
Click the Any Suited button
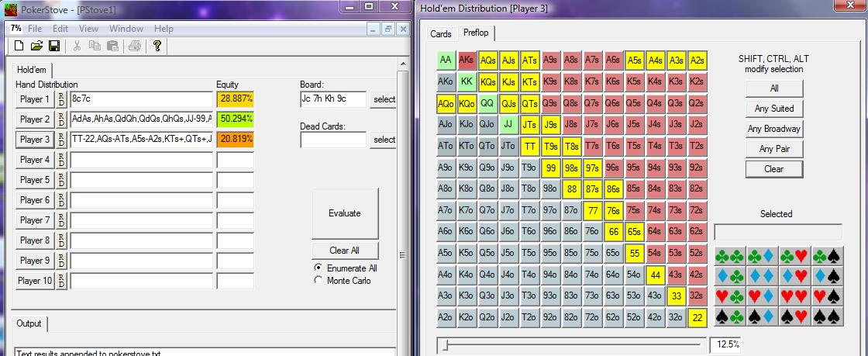tap(774, 109)
